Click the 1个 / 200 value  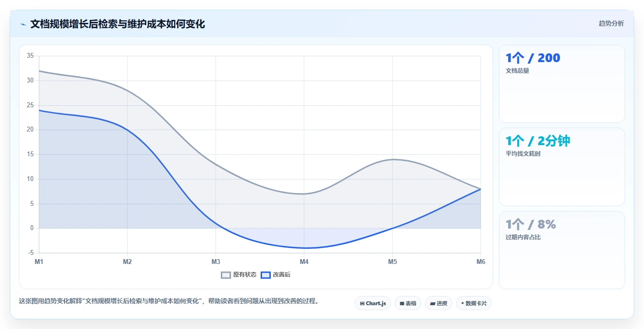[533, 58]
